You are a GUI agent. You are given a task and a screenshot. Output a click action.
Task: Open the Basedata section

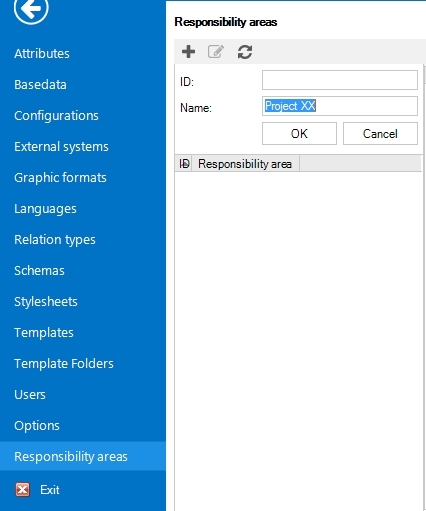tap(40, 84)
